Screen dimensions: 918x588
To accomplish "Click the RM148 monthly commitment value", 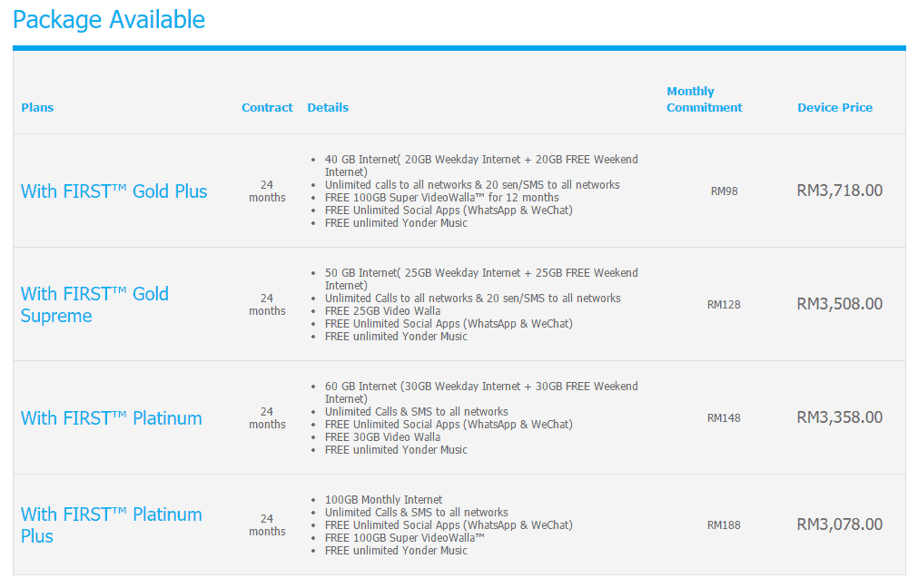I will pos(724,418).
